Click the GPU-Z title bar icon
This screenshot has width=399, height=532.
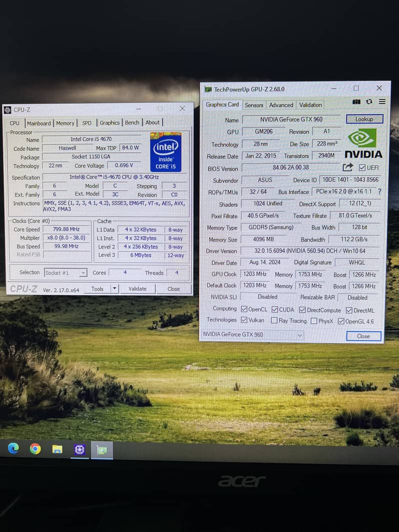[208, 89]
